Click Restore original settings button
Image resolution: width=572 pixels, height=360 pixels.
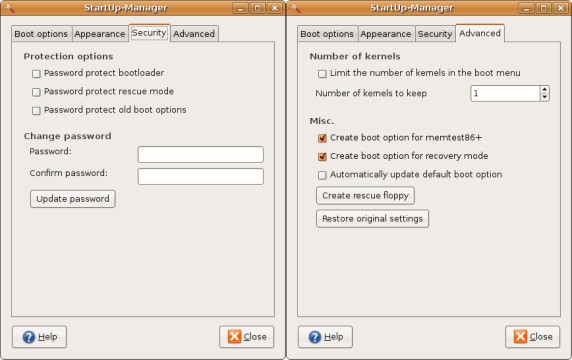click(372, 218)
